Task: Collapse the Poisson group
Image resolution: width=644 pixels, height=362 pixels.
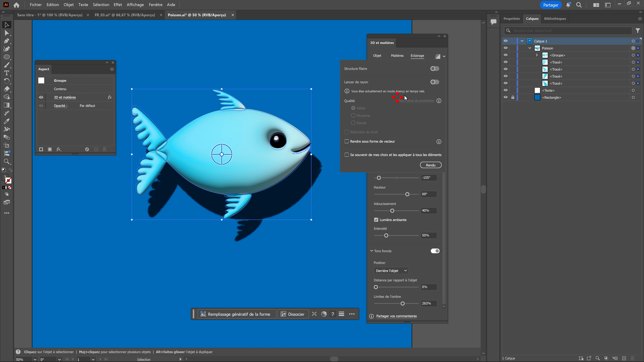Action: (530, 48)
